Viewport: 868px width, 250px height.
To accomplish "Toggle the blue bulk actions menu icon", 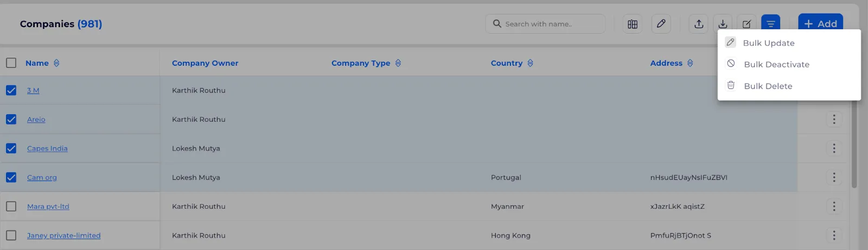I will [x=770, y=24].
